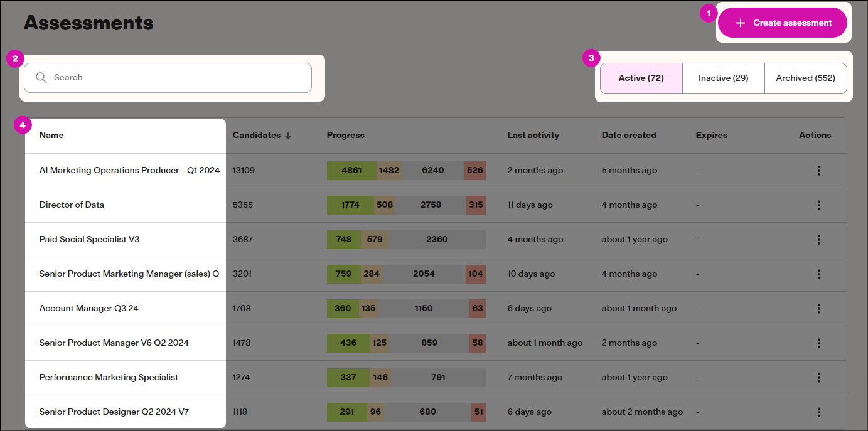Switch to the Inactive (29) tab
The height and width of the screenshot is (431, 868).
click(x=723, y=78)
